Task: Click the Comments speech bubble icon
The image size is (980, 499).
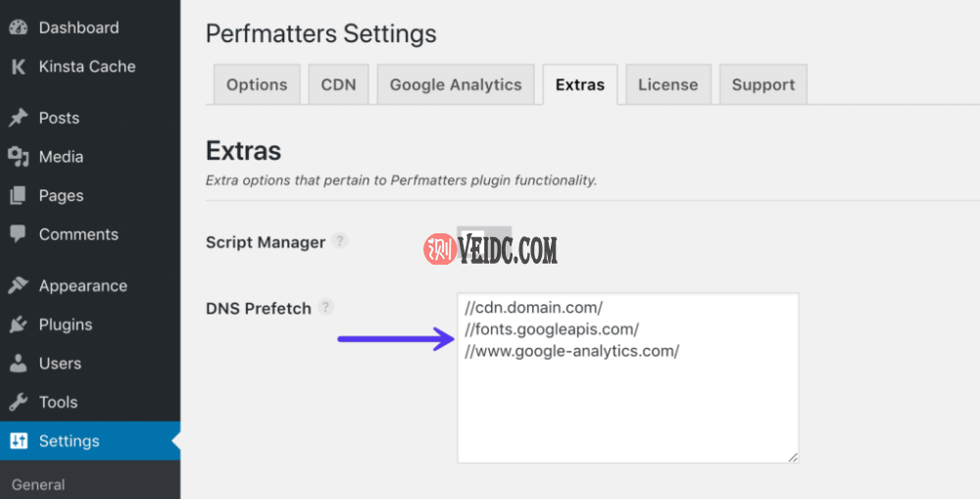Action: pos(18,234)
